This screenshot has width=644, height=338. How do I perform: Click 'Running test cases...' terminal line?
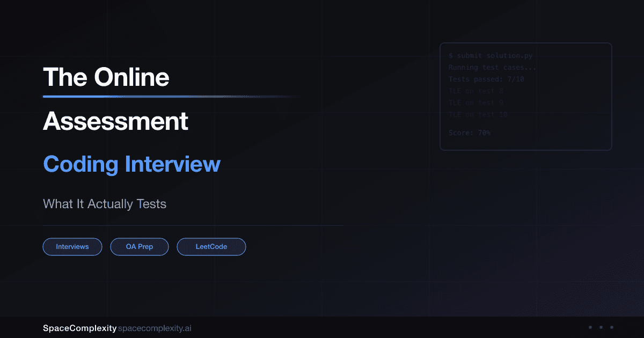pyautogui.click(x=492, y=68)
